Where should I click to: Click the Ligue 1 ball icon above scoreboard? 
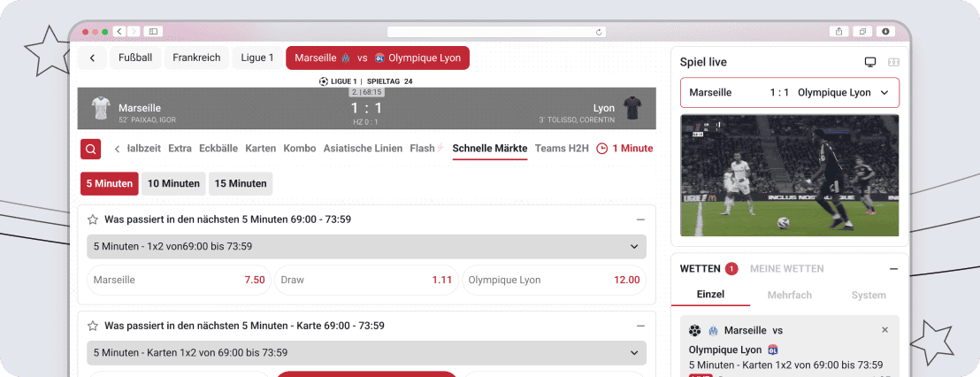(323, 81)
